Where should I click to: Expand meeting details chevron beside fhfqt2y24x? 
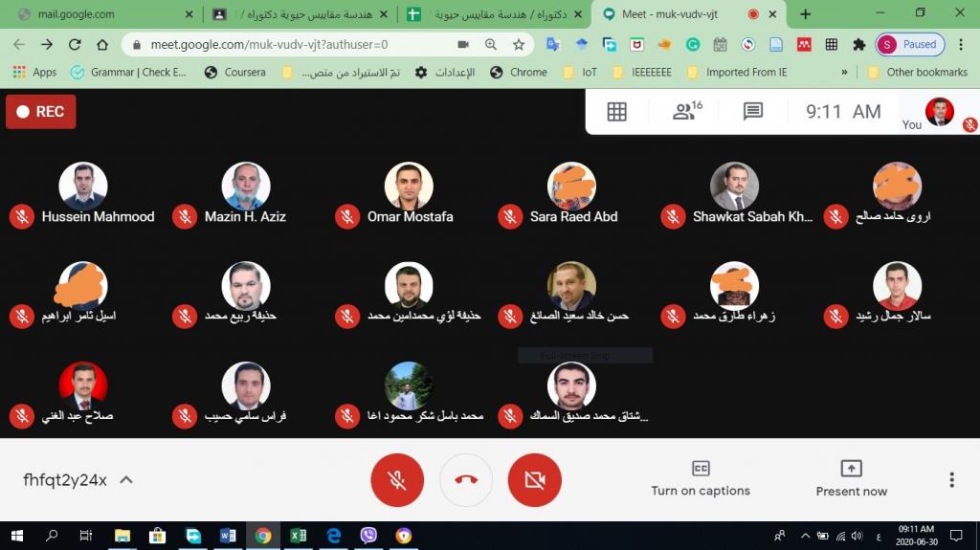point(126,480)
